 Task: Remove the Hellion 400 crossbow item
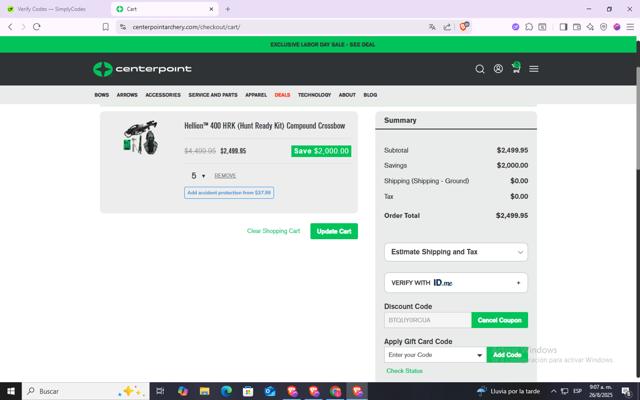click(225, 176)
